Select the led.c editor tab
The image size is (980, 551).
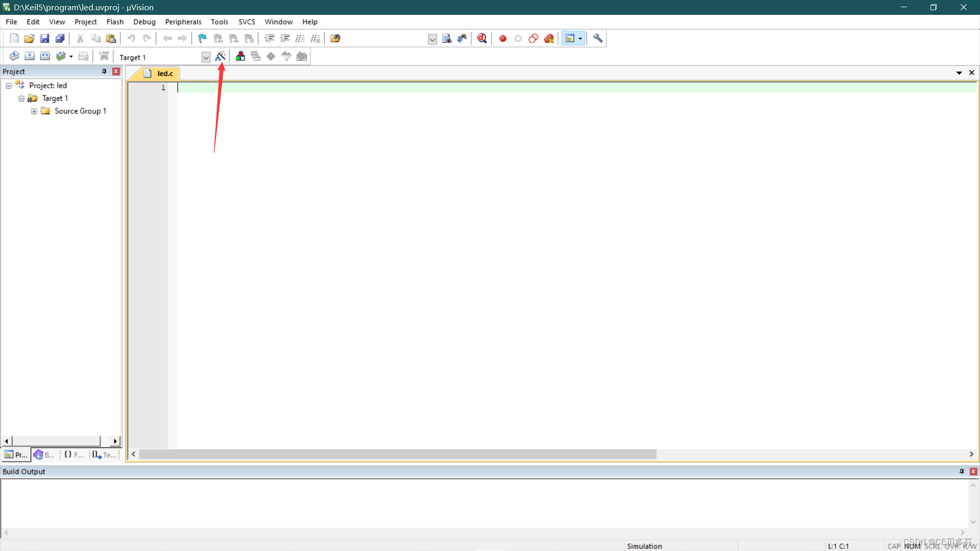point(164,73)
